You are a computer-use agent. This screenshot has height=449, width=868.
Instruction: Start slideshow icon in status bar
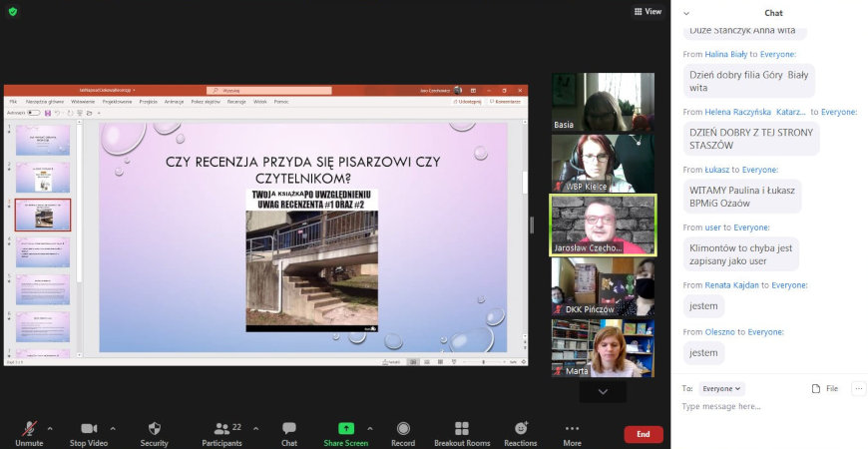453,362
